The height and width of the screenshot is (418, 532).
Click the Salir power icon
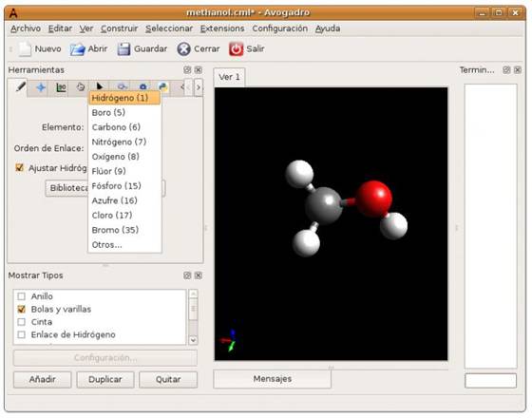point(236,49)
